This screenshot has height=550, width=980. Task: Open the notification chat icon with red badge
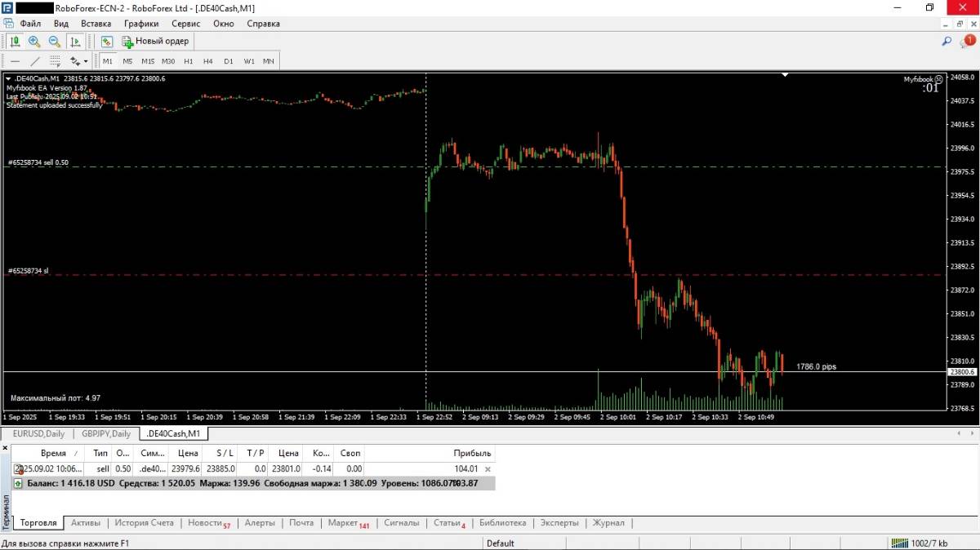(x=968, y=41)
